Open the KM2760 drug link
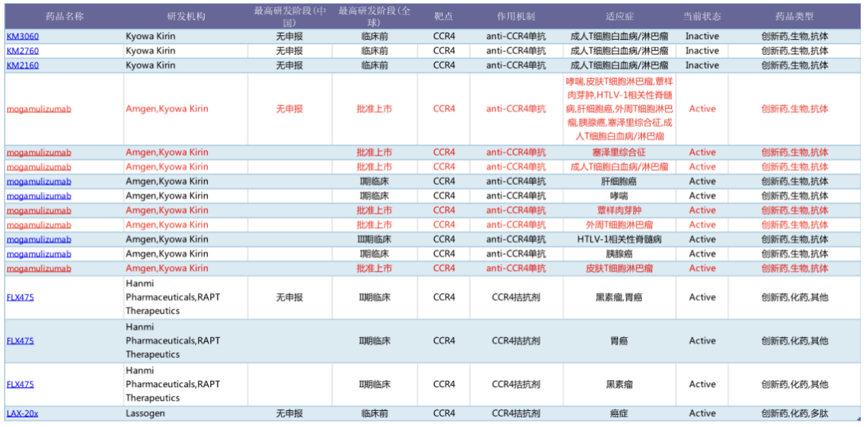The image size is (868, 427). tap(23, 51)
